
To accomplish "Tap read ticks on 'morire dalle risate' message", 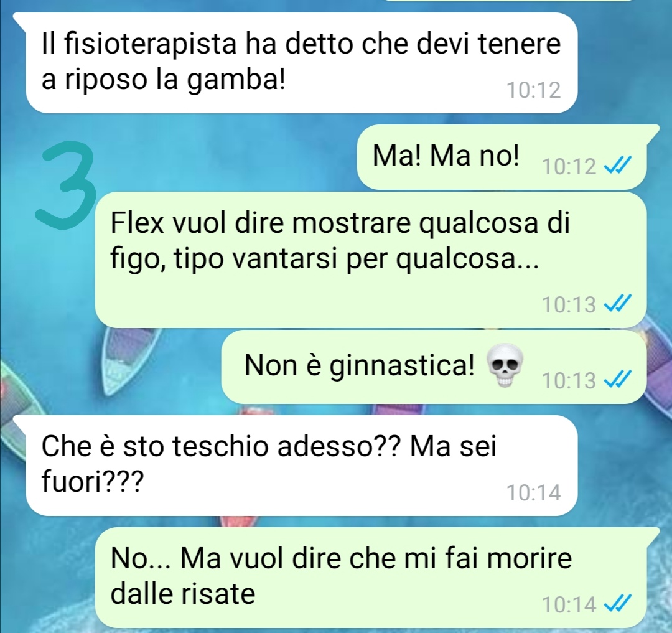I will [617, 604].
